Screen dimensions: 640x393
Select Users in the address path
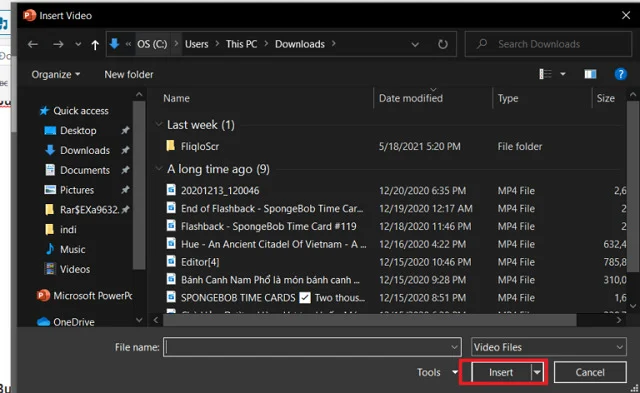tap(197, 44)
